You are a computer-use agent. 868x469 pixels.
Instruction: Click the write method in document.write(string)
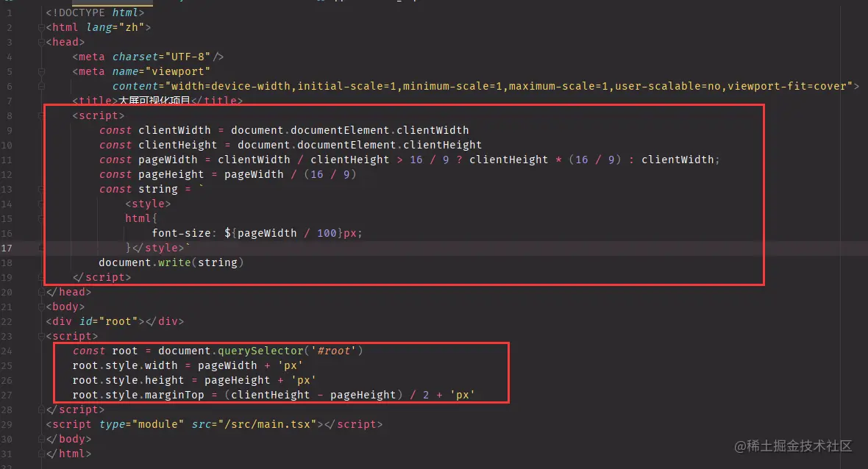click(174, 262)
